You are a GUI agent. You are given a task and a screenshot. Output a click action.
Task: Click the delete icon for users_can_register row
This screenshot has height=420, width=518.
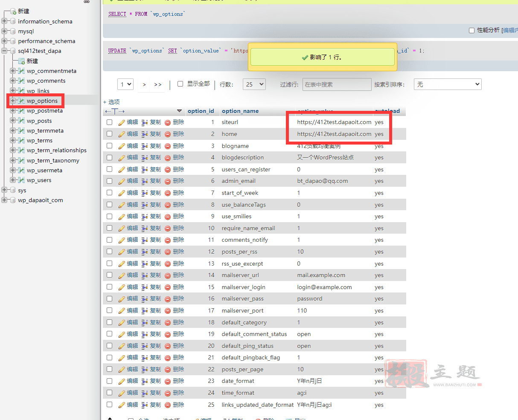coord(168,170)
